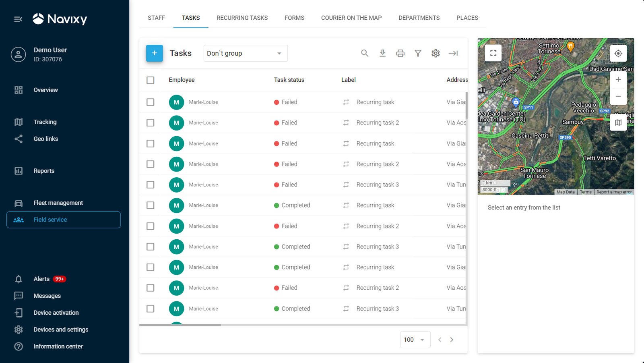Screen dimensions: 644x363
Task: Click the blue add task plus button
Action: [154, 53]
